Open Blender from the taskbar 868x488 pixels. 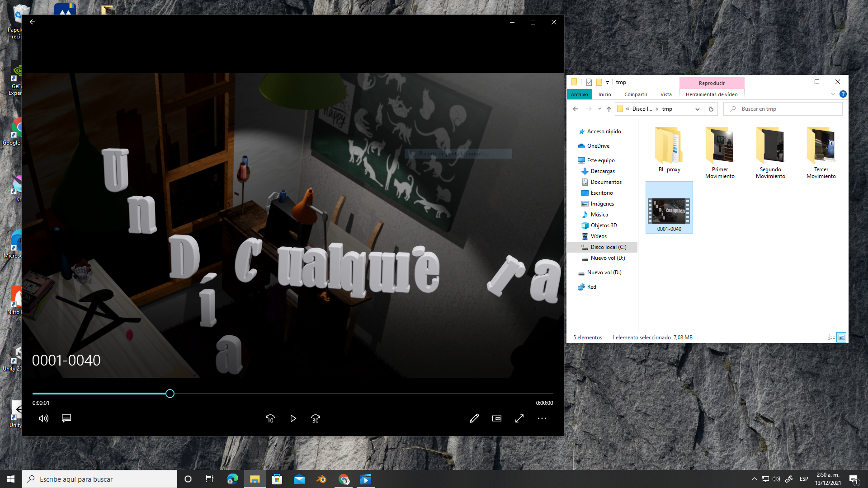coord(321,479)
